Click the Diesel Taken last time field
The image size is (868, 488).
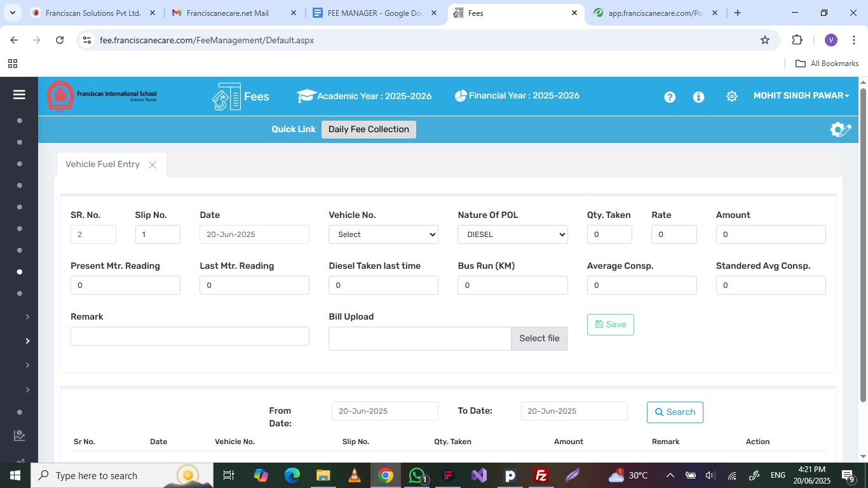click(x=383, y=285)
